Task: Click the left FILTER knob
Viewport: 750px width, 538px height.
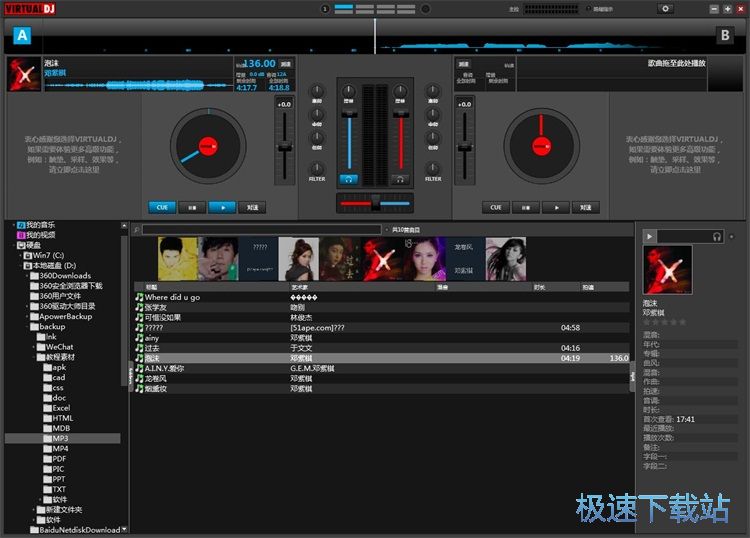Action: point(317,168)
